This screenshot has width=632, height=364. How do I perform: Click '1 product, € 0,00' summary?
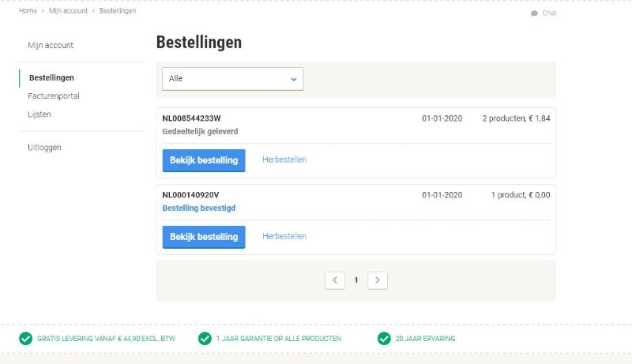point(521,195)
